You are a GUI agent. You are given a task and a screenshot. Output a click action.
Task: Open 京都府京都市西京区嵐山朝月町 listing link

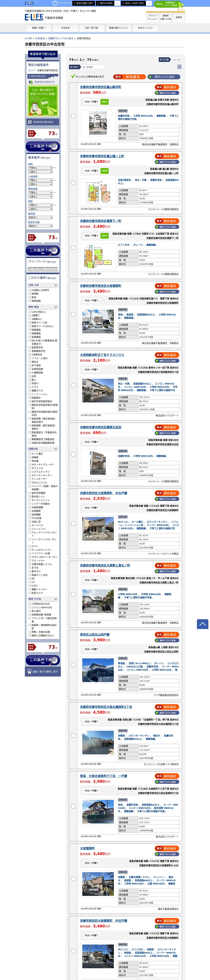tap(101, 87)
